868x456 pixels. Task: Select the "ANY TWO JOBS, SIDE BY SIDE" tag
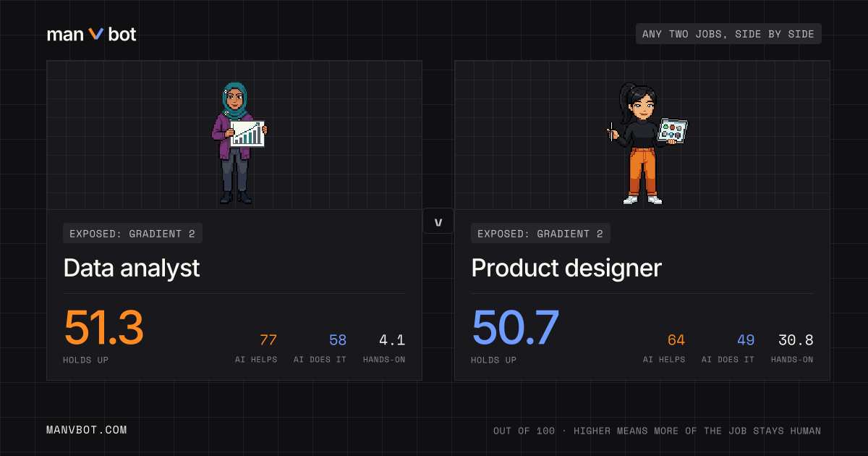[x=728, y=34]
